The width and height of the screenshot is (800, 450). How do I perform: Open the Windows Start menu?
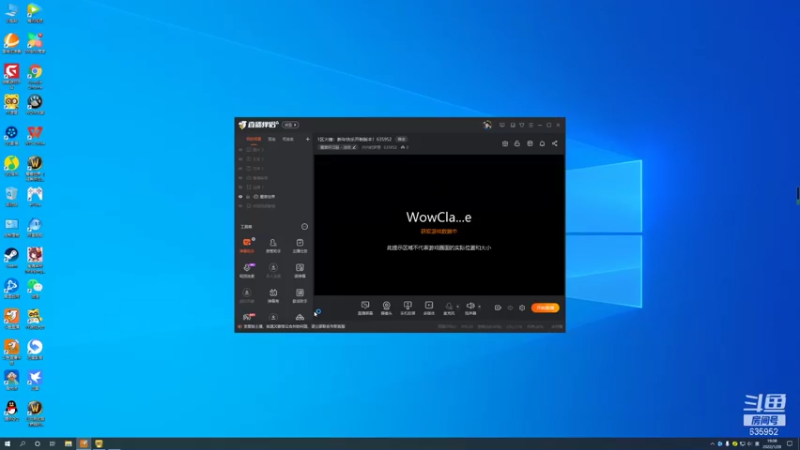7,444
